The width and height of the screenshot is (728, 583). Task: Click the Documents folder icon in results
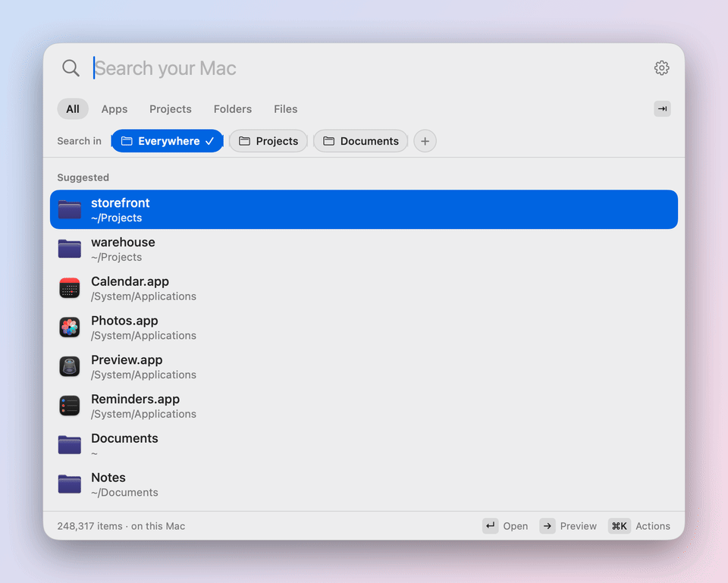(x=70, y=445)
